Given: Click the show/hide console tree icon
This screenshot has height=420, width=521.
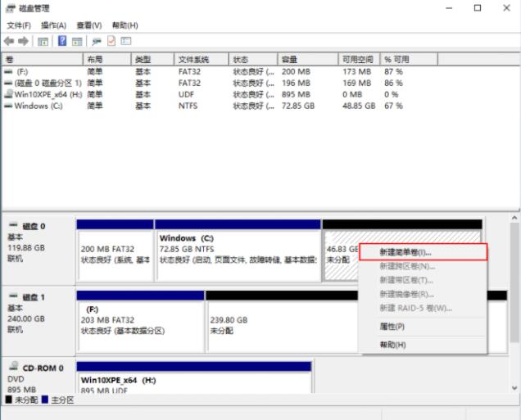Looking at the screenshot, I should pyautogui.click(x=43, y=42).
